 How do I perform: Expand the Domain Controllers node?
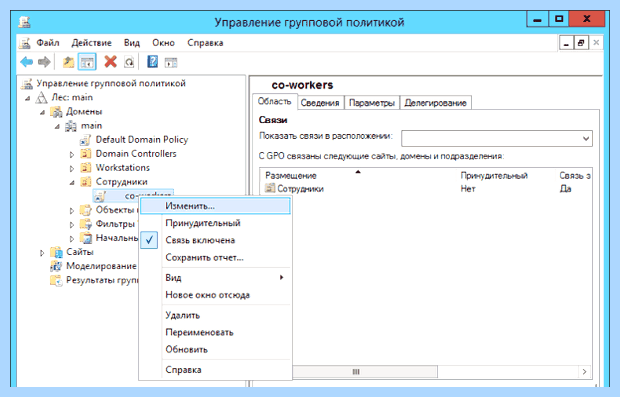point(72,155)
